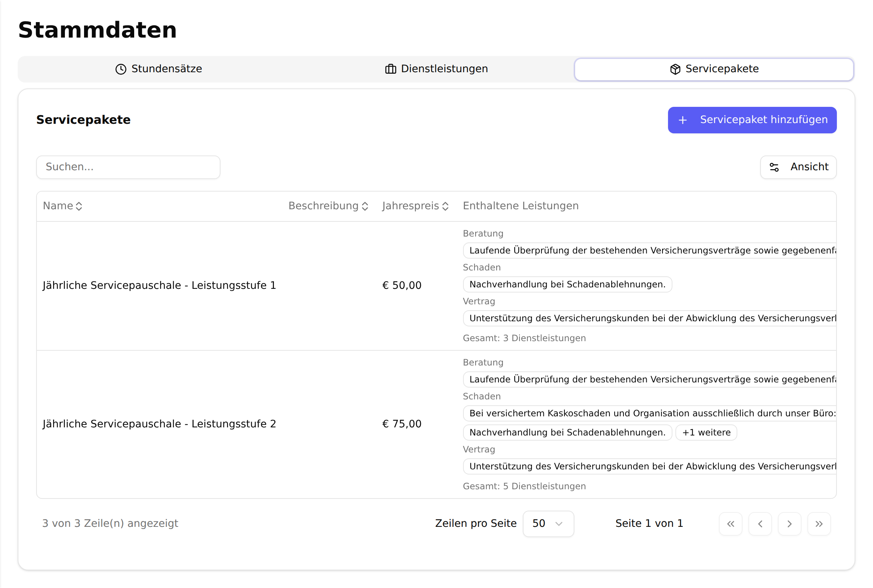
Task: Go to first page with double-left chevron
Action: [x=730, y=524]
